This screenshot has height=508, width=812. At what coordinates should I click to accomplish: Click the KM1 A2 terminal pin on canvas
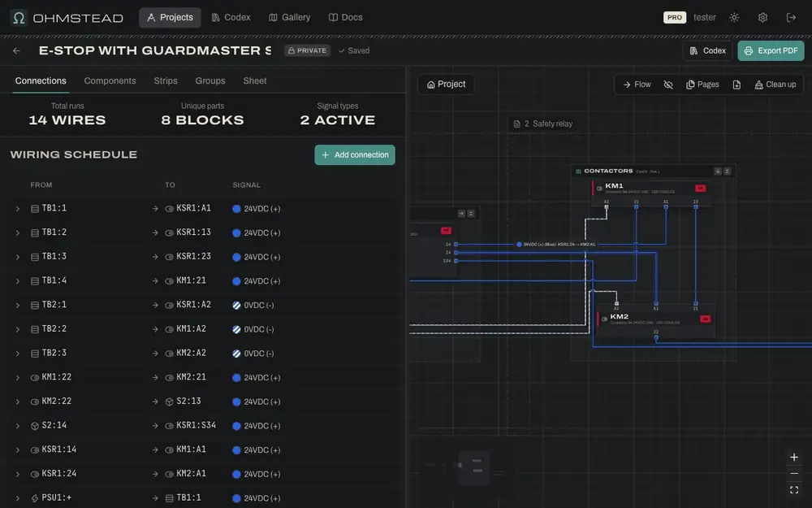point(607,206)
